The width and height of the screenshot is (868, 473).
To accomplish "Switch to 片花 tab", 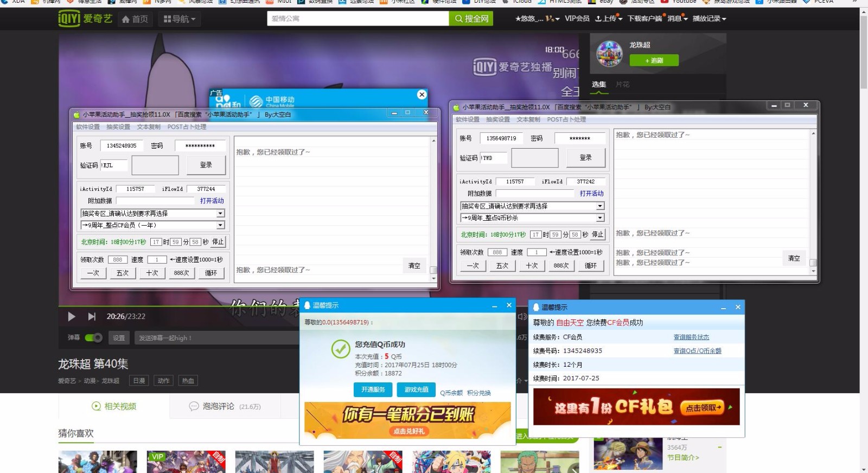I will pyautogui.click(x=622, y=84).
